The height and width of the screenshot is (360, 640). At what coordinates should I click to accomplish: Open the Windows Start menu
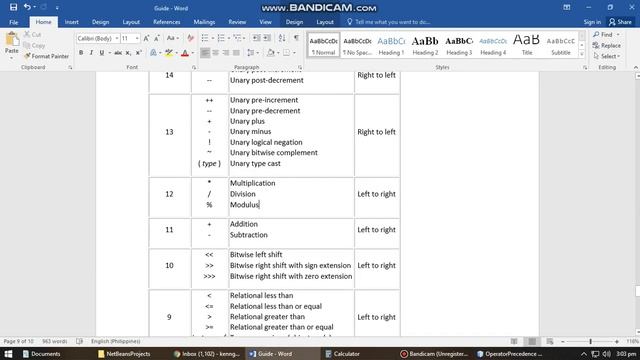click(8, 354)
